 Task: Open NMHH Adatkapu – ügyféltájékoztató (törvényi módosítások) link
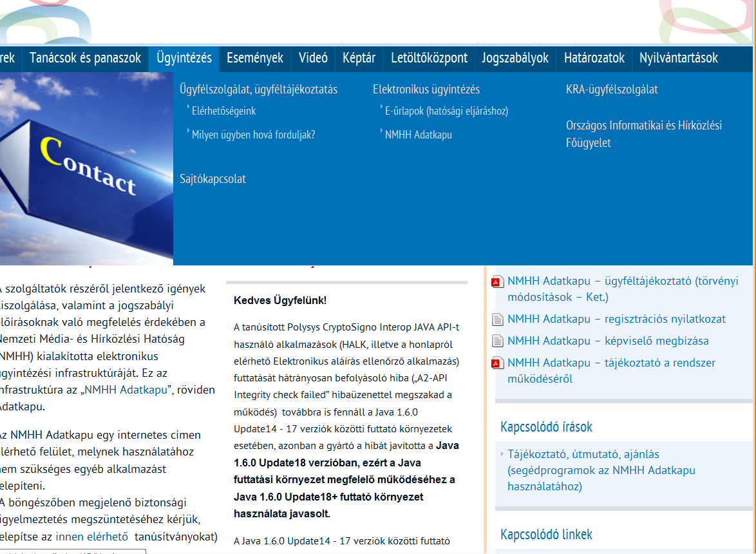[x=623, y=289]
